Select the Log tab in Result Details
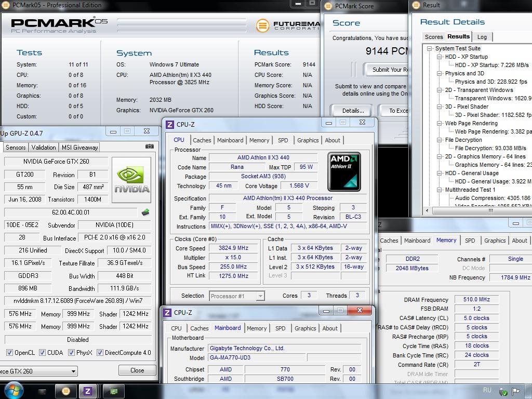 (x=482, y=37)
